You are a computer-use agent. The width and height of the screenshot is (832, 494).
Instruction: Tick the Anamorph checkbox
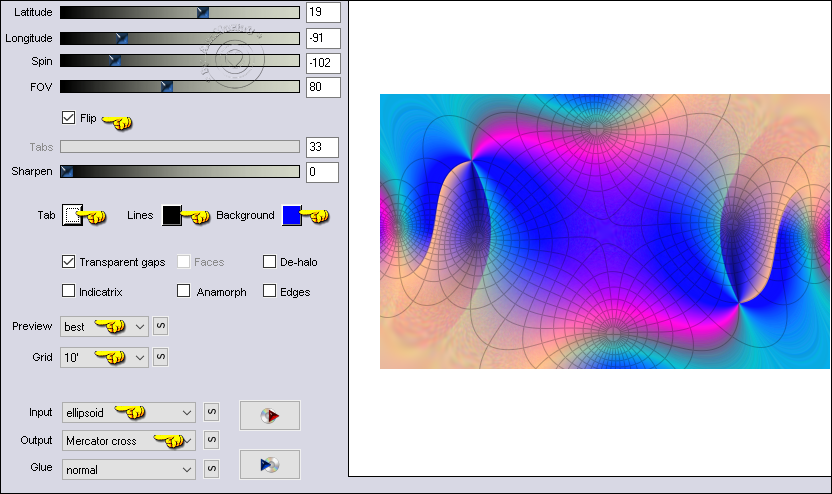pyautogui.click(x=184, y=292)
